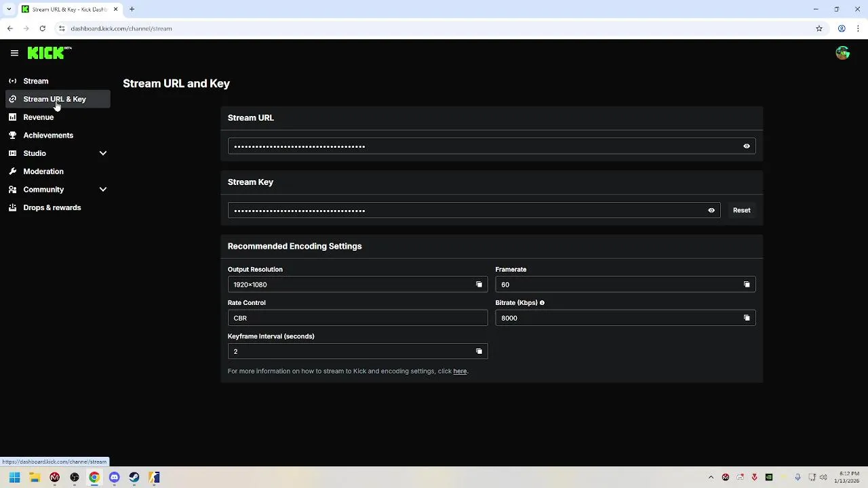Click the 'Recommended Encoding Settings' heading
This screenshot has height=488, width=868.
click(294, 246)
